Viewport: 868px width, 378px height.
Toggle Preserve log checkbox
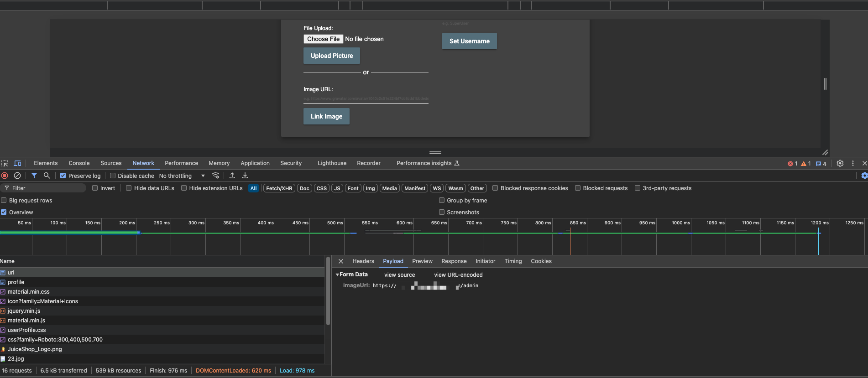63,176
